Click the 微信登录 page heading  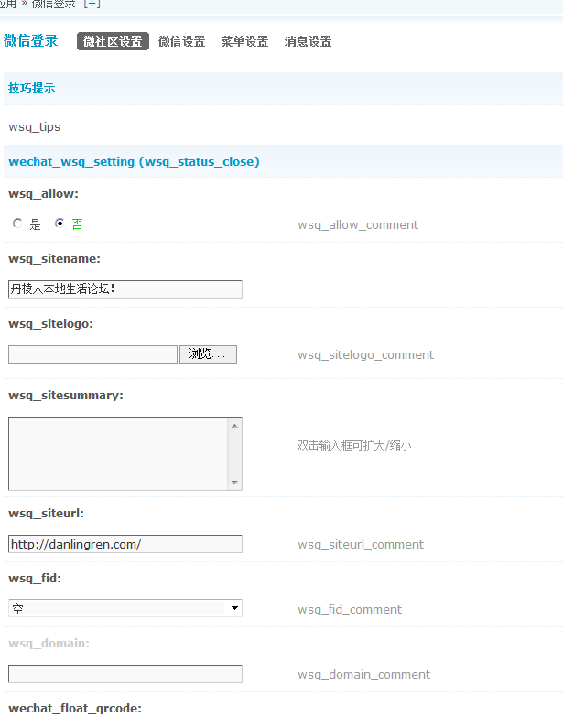pyautogui.click(x=30, y=41)
